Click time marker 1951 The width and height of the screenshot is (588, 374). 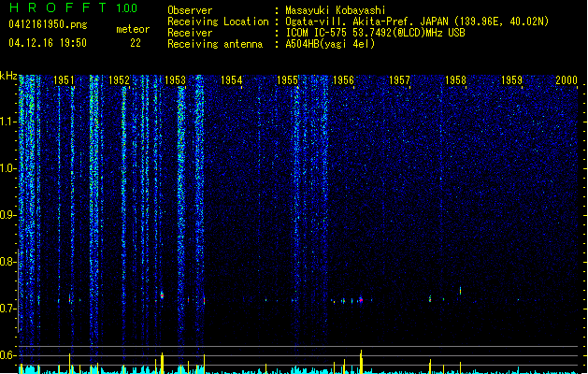click(x=64, y=79)
